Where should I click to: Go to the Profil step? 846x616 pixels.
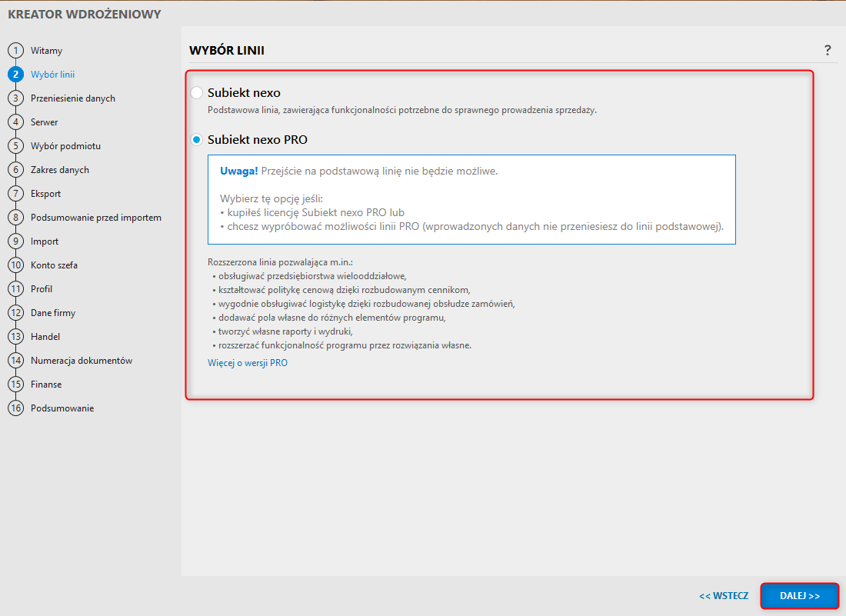[x=42, y=288]
